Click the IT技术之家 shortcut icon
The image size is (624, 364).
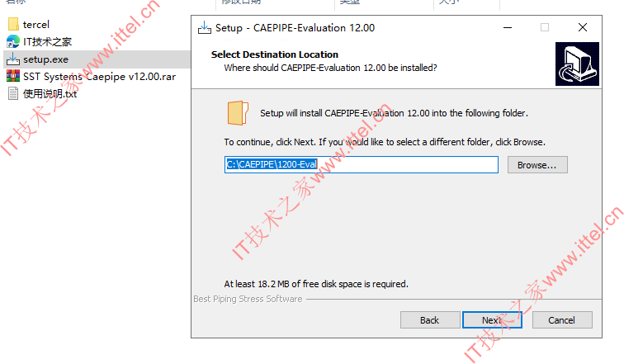pos(13,42)
